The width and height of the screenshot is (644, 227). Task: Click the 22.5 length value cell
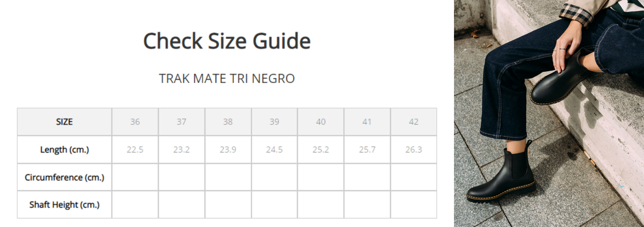[135, 149]
